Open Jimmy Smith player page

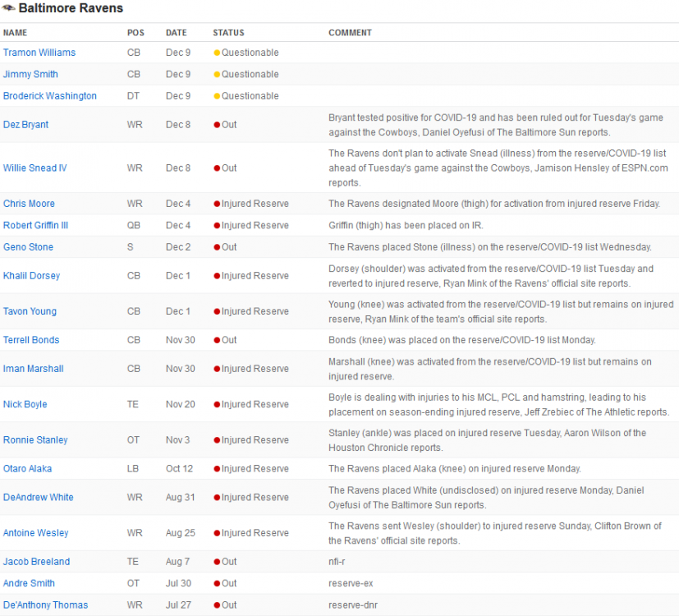[30, 74]
